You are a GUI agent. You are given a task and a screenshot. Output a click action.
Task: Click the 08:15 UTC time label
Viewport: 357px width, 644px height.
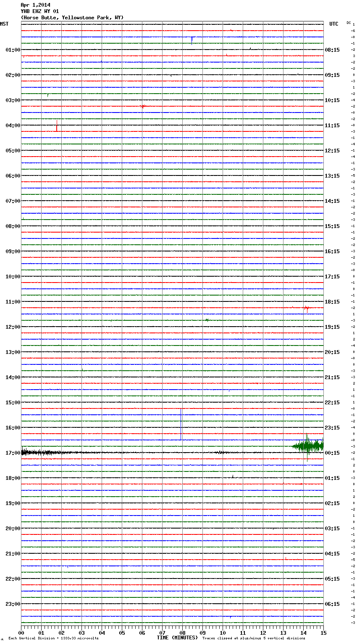332,50
